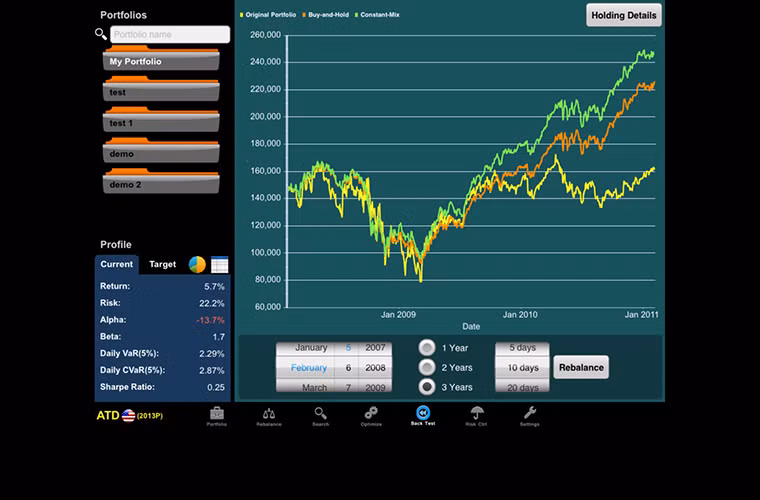
Task: Click the ATD logo text
Action: (x=108, y=416)
